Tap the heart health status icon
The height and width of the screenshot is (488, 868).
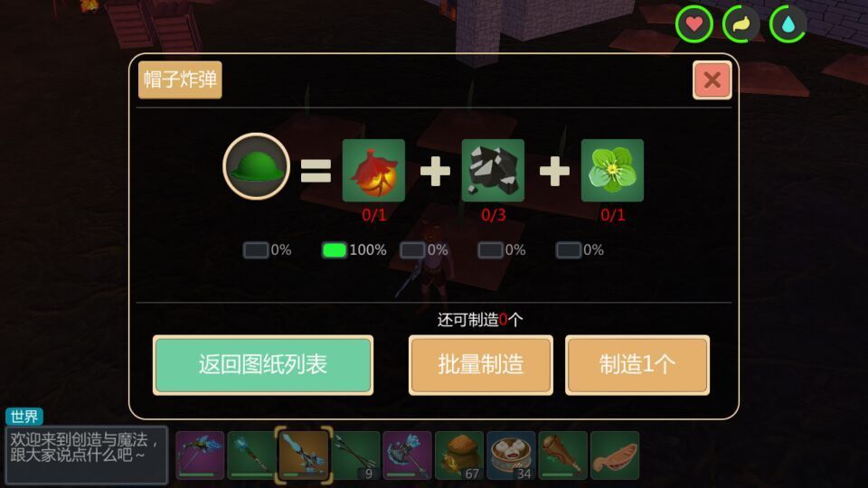(x=694, y=23)
